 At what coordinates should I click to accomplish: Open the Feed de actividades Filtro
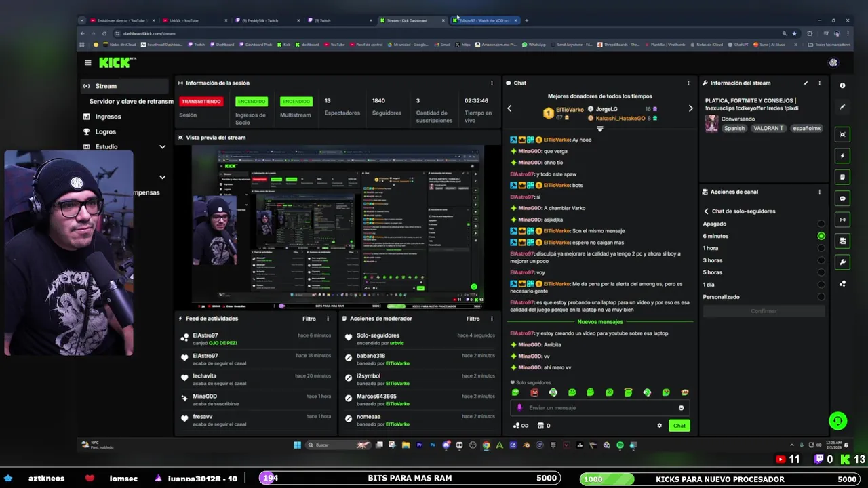[309, 319]
